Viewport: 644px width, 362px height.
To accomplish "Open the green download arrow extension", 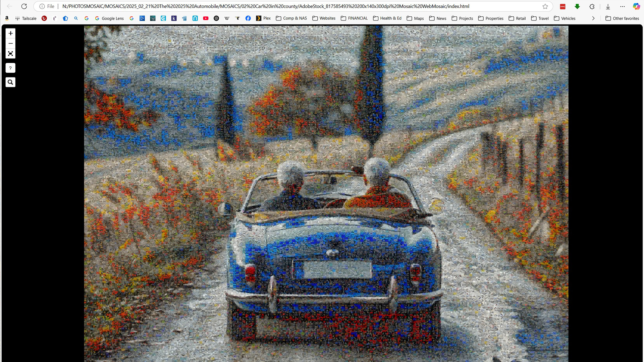I will (577, 6).
